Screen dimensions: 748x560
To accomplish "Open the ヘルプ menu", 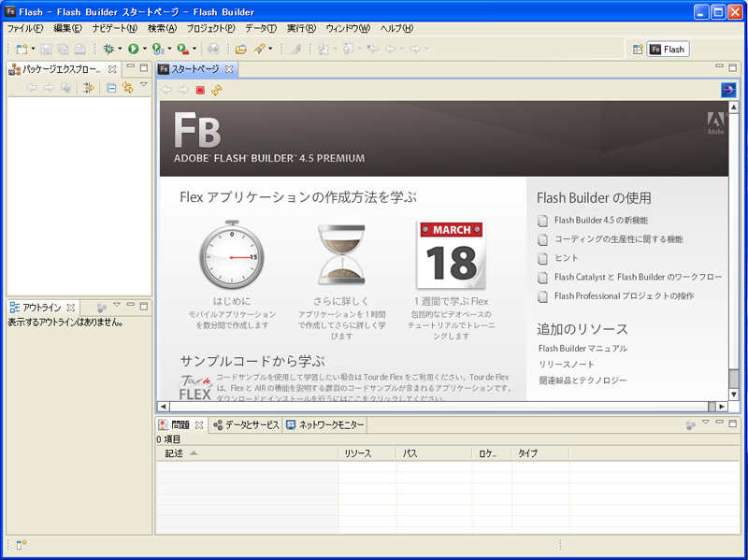I will click(x=396, y=28).
